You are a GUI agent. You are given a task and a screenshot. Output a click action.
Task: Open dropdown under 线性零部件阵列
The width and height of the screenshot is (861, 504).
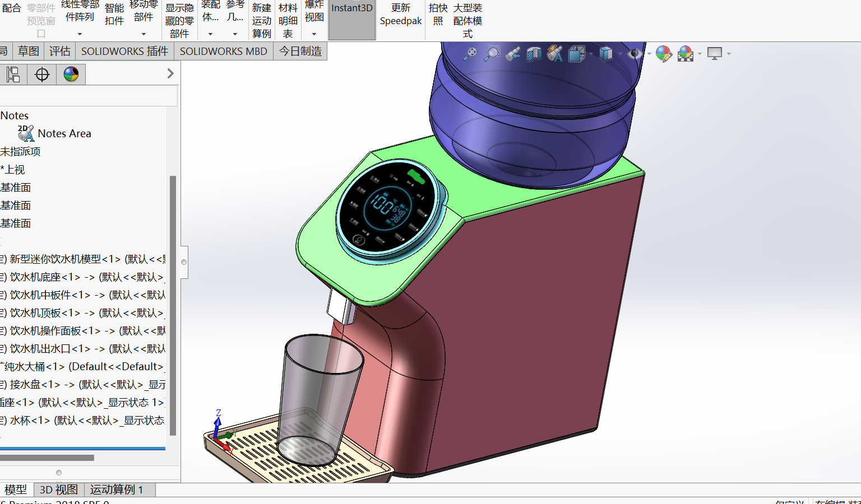click(80, 34)
